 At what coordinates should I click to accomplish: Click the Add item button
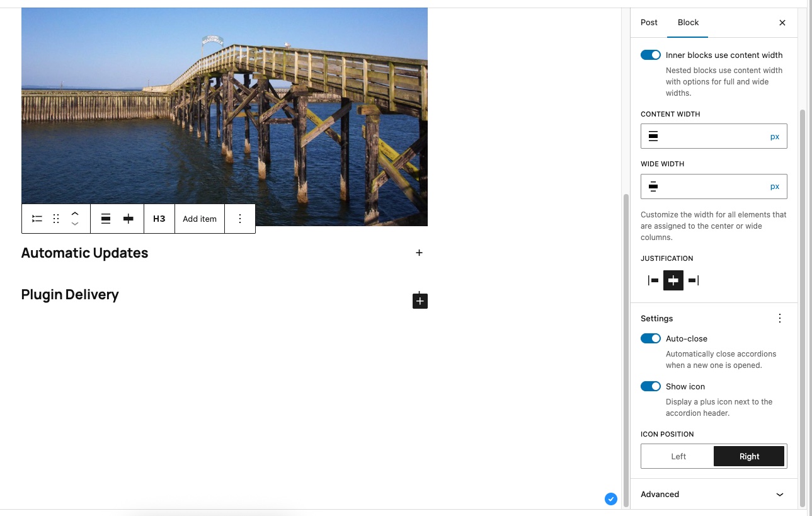[x=200, y=219]
